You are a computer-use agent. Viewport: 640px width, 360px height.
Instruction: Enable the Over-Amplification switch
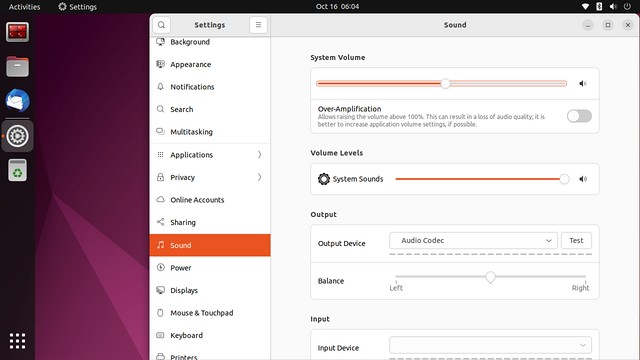[579, 116]
